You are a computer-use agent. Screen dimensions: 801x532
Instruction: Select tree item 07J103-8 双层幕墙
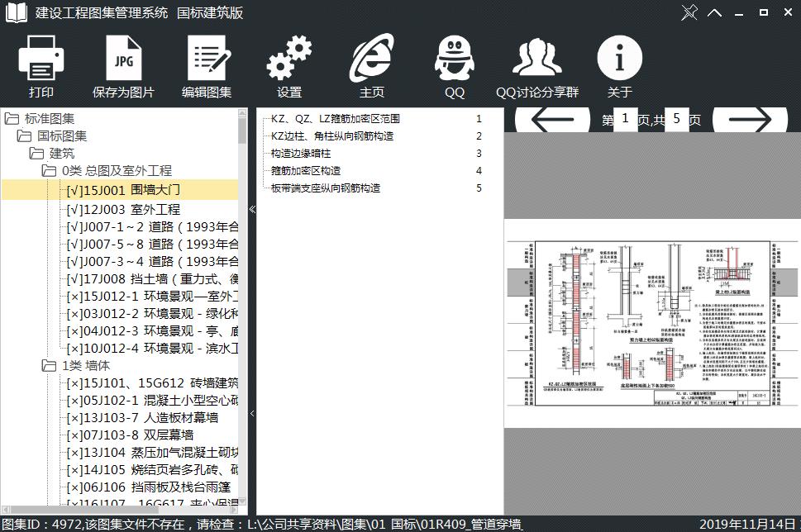tap(130, 435)
